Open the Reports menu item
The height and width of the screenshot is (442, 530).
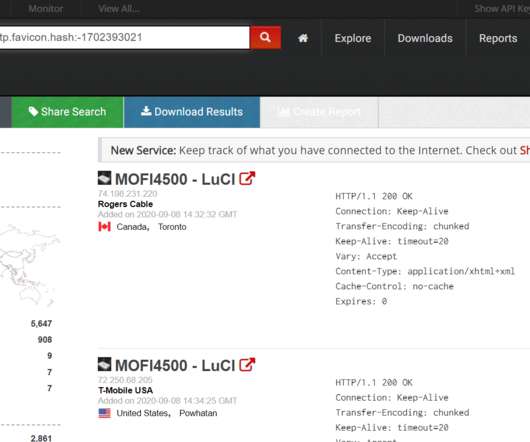[498, 38]
